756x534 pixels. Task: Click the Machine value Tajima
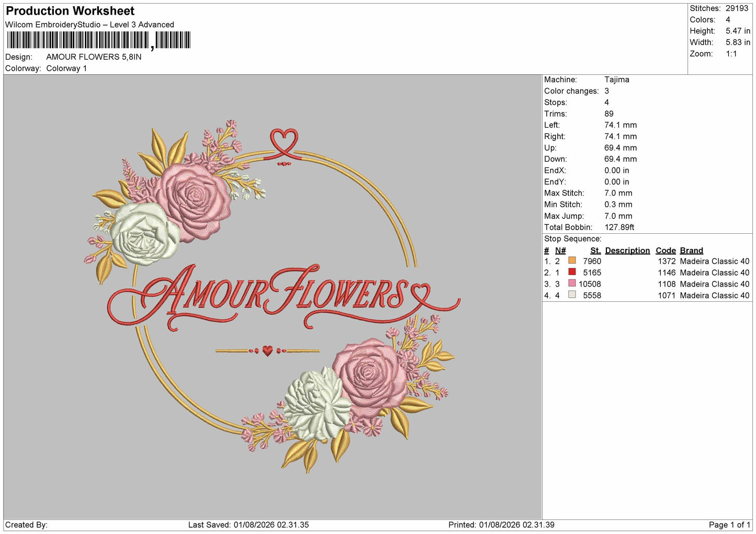click(617, 79)
